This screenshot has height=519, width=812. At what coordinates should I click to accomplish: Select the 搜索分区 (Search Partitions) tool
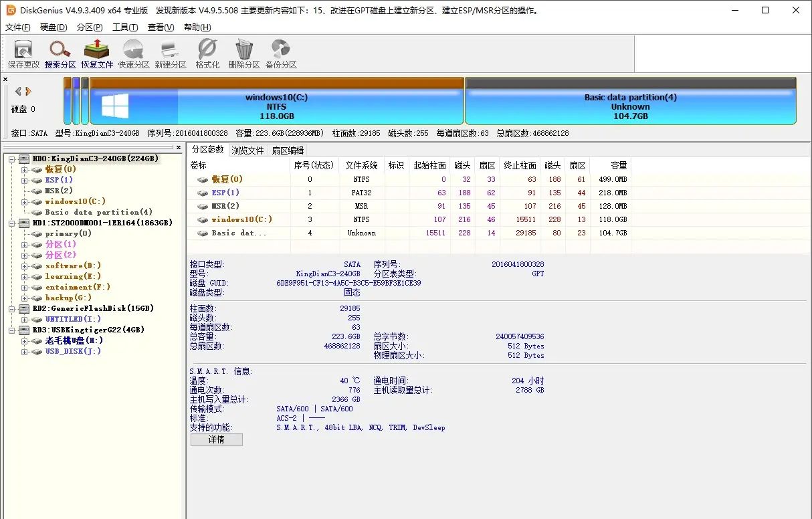(x=60, y=54)
